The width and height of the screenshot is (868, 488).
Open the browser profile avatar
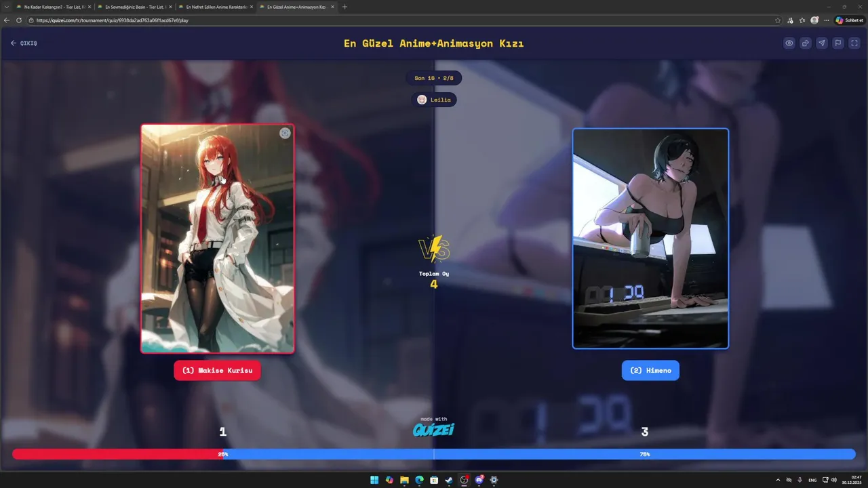[814, 20]
